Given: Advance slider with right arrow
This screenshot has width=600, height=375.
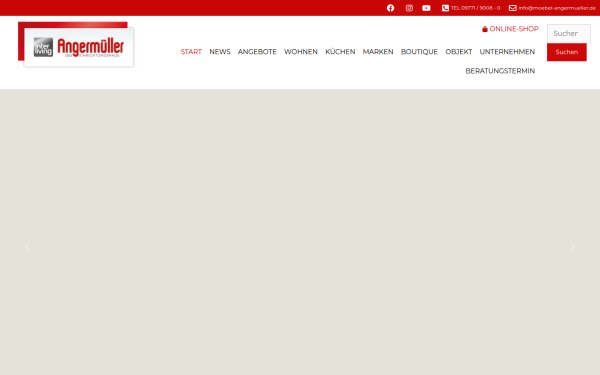Looking at the screenshot, I should 572,246.
